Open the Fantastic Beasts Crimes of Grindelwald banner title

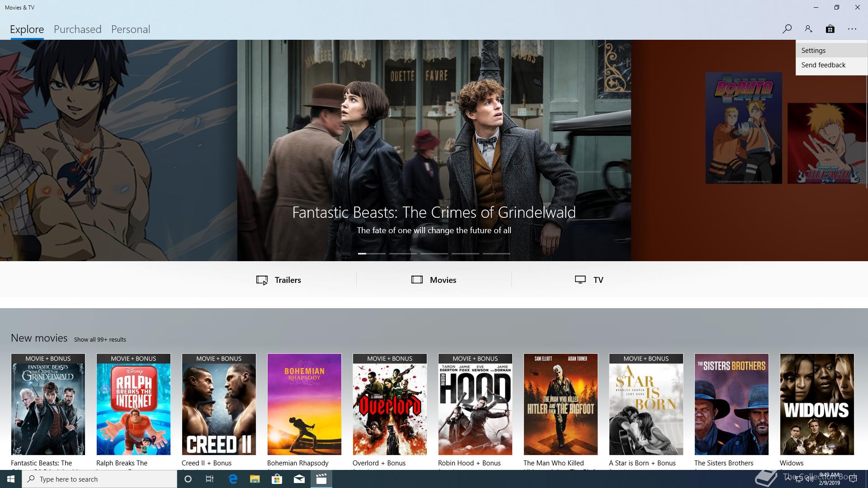434,212
